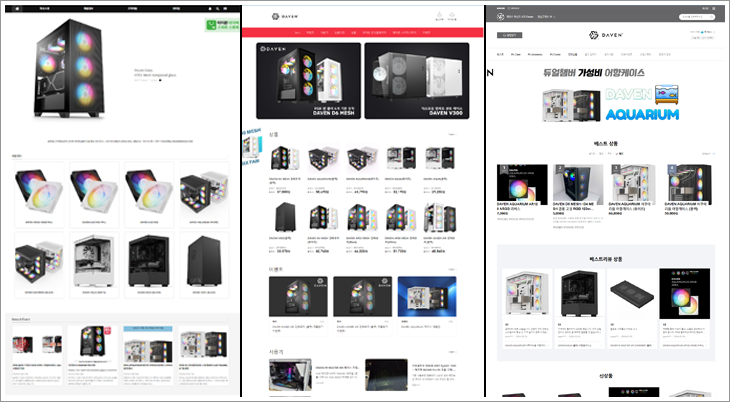Open the rank 3 white aquarium case image

click(634, 183)
